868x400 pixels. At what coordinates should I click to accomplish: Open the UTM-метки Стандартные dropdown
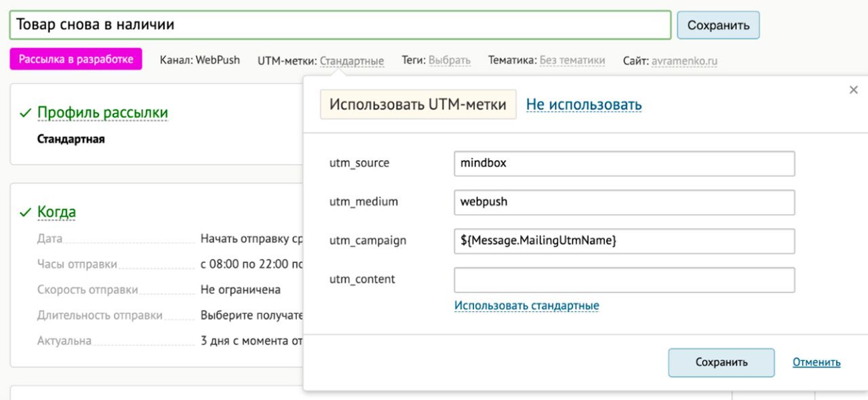[352, 60]
